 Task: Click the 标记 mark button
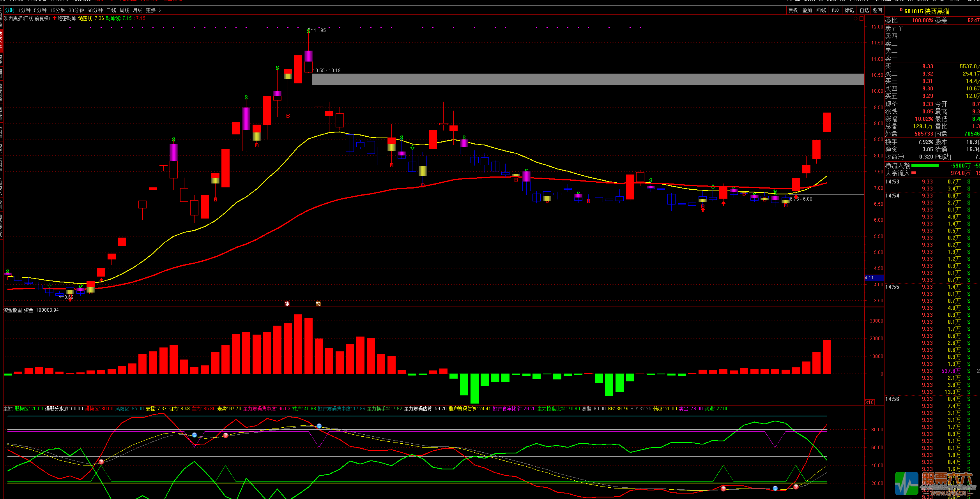(x=849, y=11)
